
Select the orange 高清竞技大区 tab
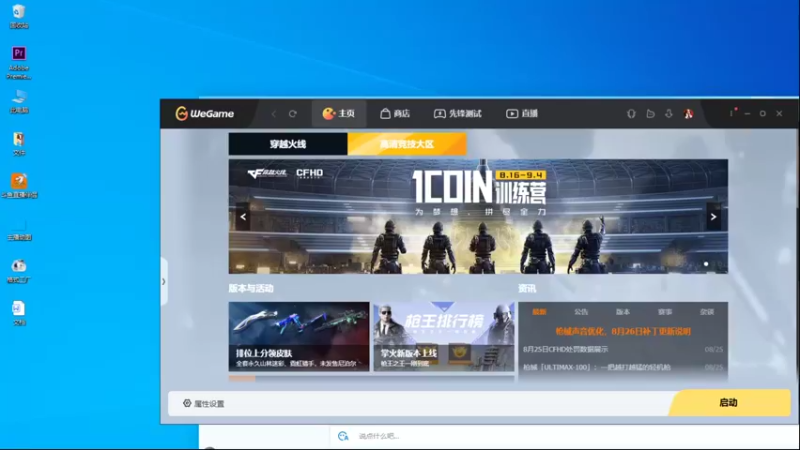tap(407, 144)
